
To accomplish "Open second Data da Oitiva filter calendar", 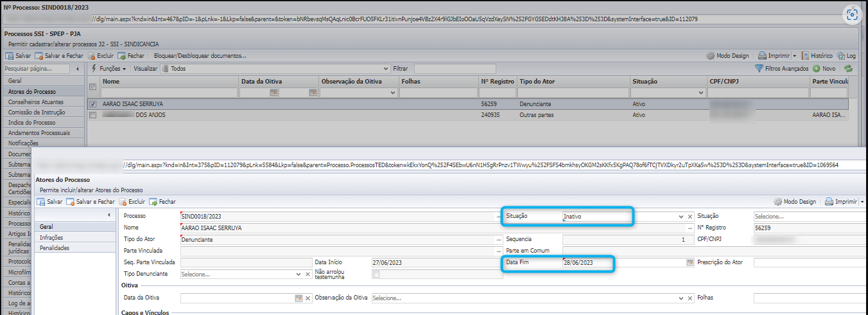I will click(x=313, y=93).
